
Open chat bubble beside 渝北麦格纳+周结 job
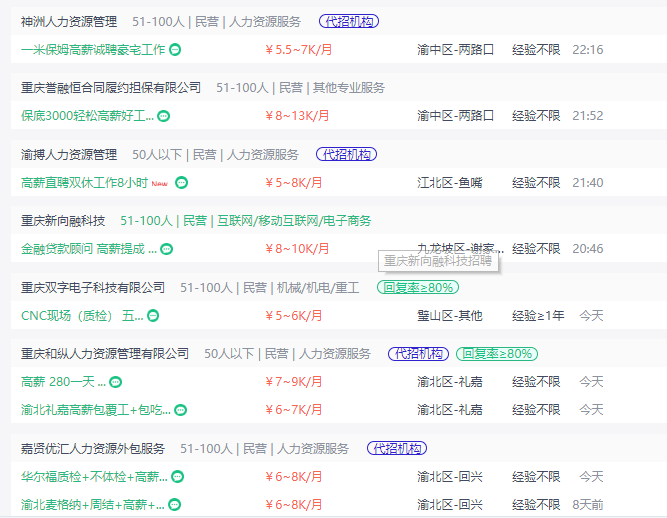pos(174,505)
